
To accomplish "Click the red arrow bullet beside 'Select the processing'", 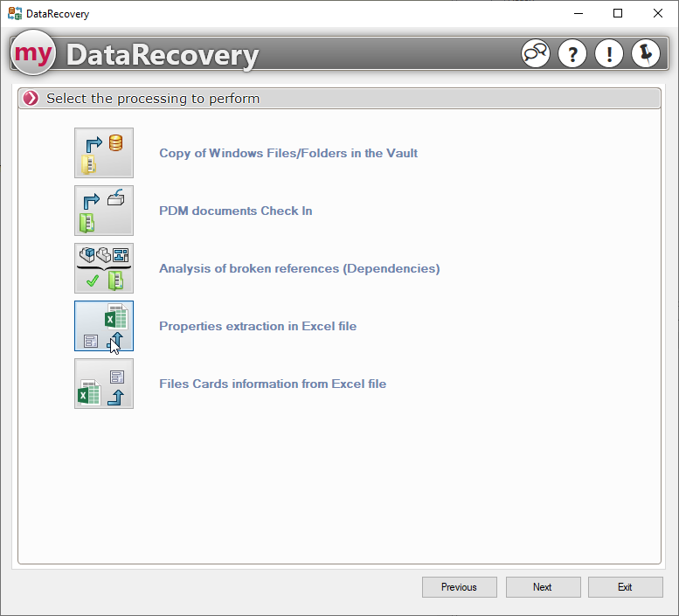I will pos(31,99).
